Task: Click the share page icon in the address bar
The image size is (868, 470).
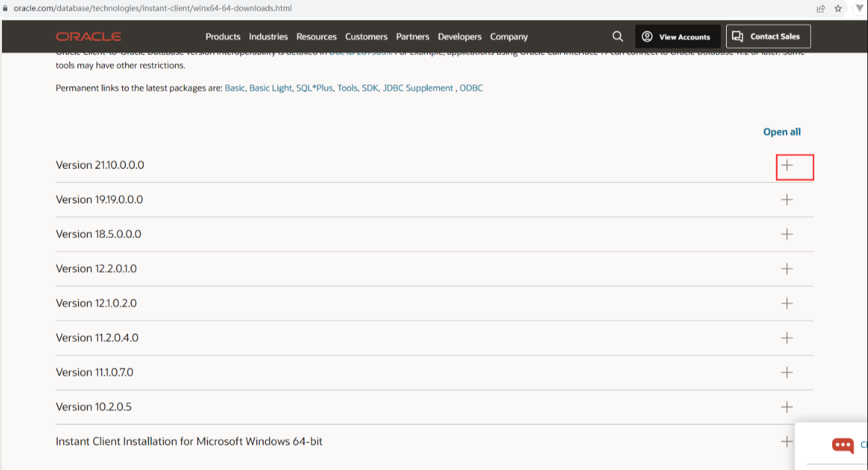Action: (x=821, y=9)
